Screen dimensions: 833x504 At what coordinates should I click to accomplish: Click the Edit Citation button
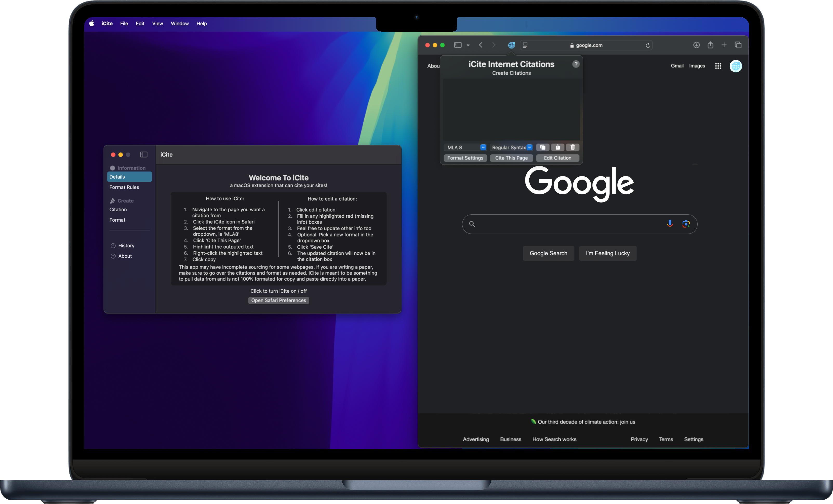click(x=557, y=158)
